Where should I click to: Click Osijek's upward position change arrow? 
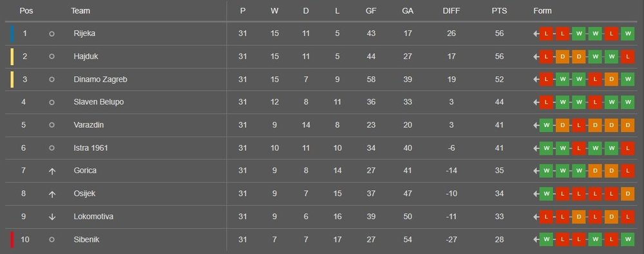52,194
